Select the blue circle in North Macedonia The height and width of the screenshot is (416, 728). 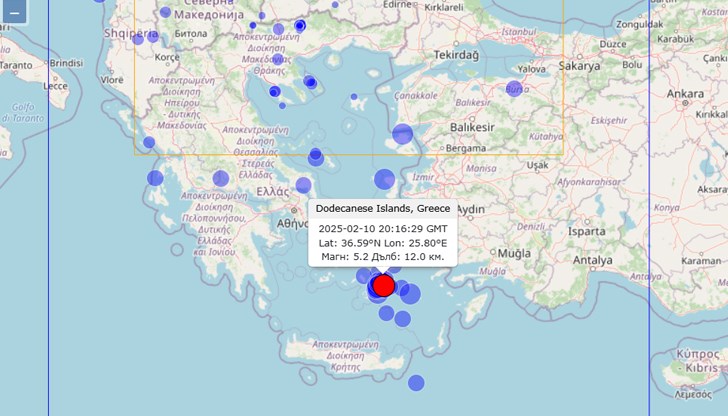coord(165,12)
